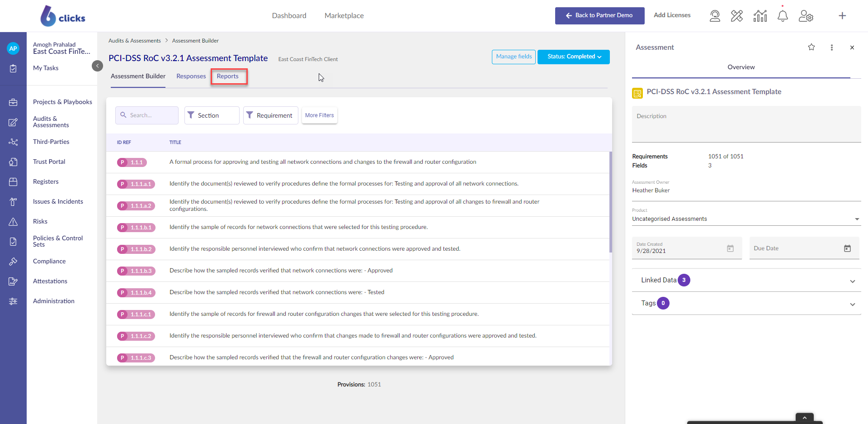This screenshot has width=868, height=424.
Task: Click the Audits & Assessments pencil icon
Action: coord(13,122)
